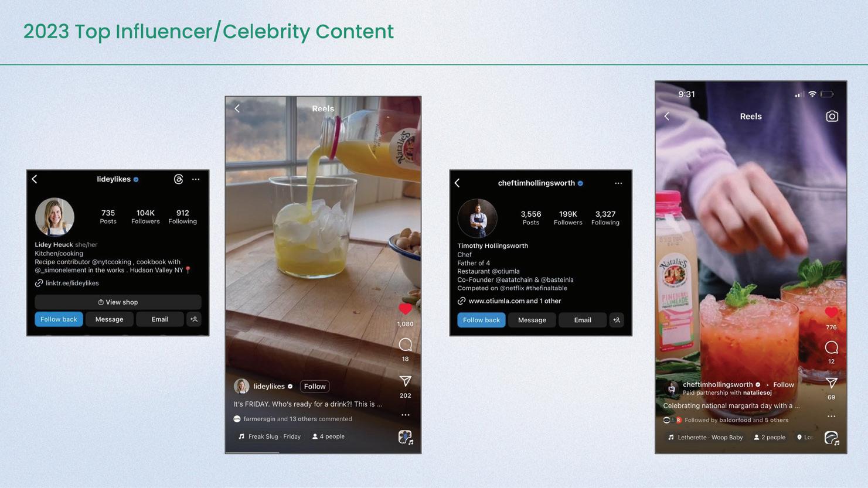This screenshot has width=868, height=488.
Task: Open camera from the margarita reel
Action: click(832, 116)
